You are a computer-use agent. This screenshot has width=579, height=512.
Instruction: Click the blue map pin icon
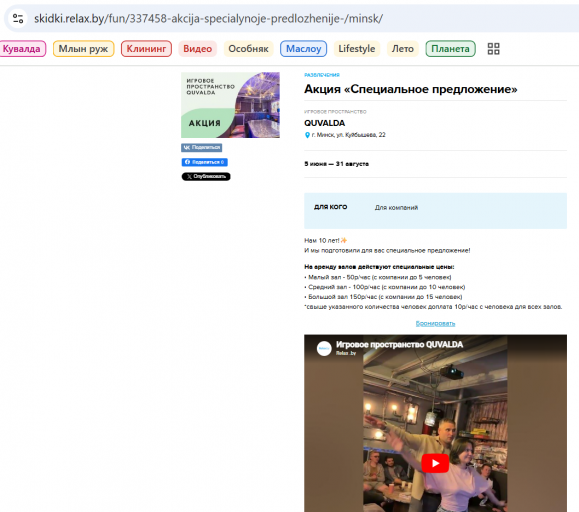307,135
